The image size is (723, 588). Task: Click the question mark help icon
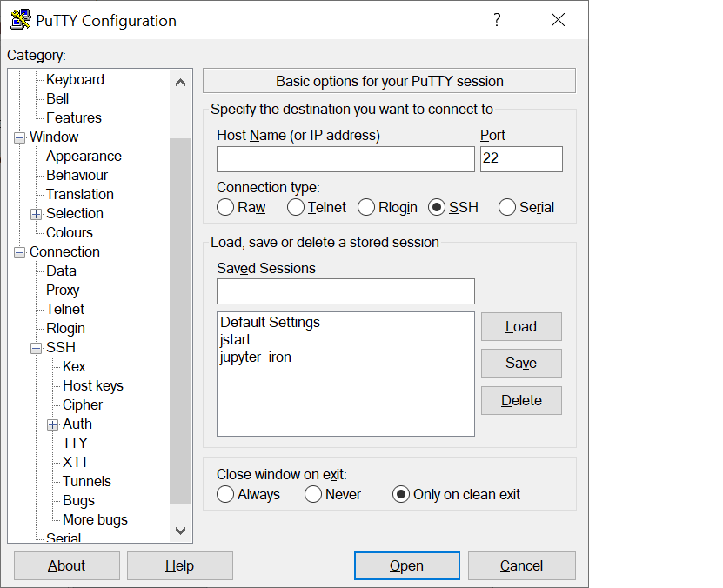tap(497, 20)
